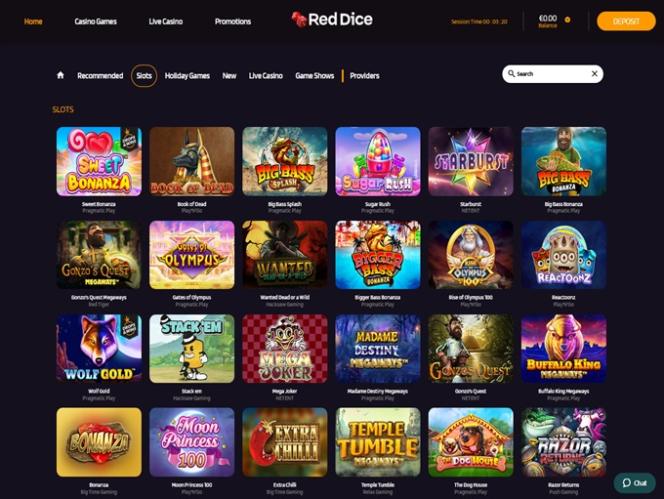Image resolution: width=664 pixels, height=499 pixels.
Task: Launch the Starburst slot thumbnail
Action: coord(470,161)
